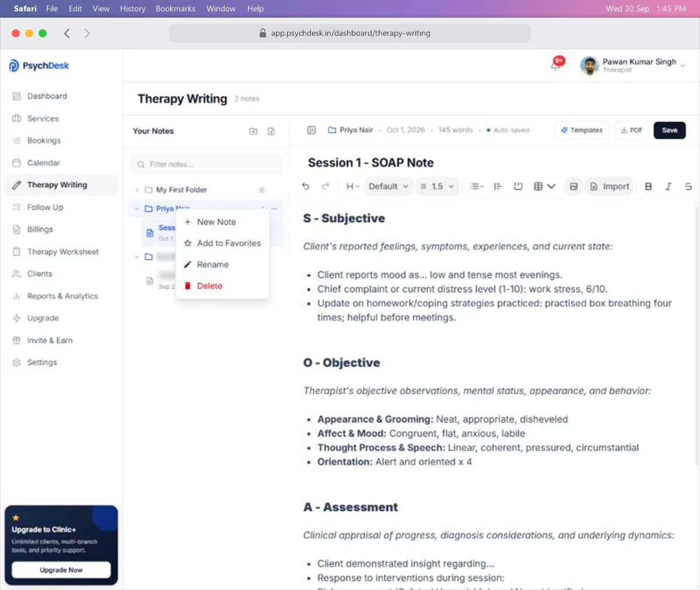700x590 pixels.
Task: Collapse the blurred-name folder chevron
Action: pos(137,257)
